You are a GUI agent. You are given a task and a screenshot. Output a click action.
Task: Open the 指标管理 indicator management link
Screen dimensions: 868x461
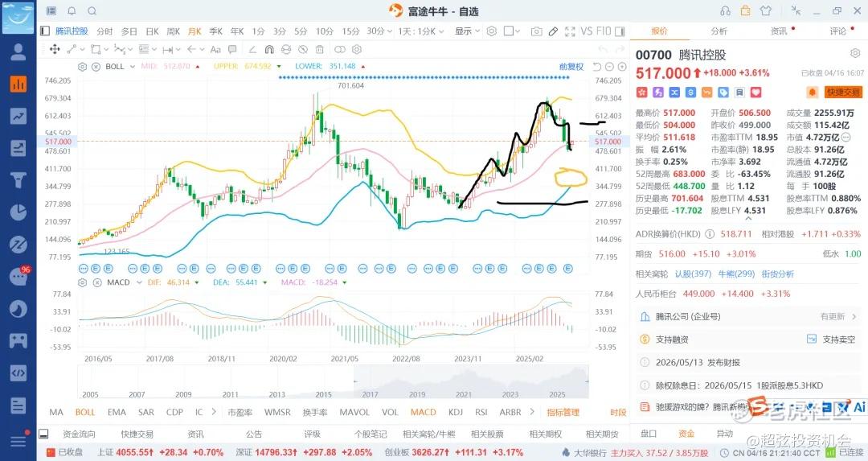pos(563,413)
